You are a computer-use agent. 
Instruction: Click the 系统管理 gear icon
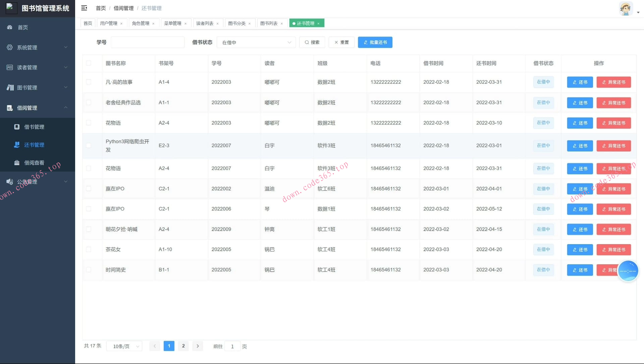coord(10,47)
